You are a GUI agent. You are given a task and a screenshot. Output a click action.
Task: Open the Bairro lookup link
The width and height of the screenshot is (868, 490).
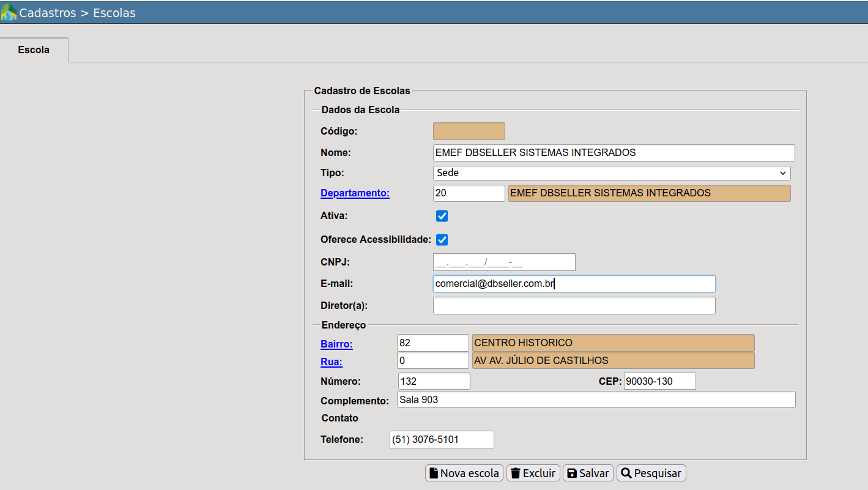click(x=336, y=344)
